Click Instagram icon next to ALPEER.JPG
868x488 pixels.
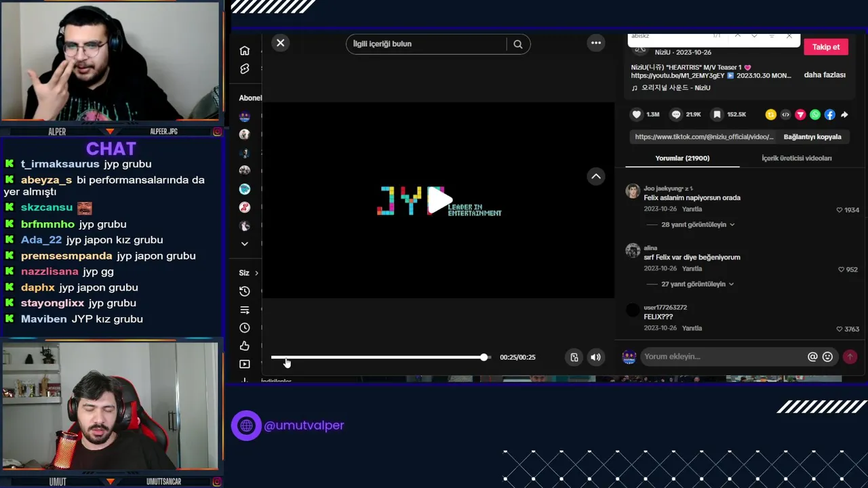[x=217, y=131]
